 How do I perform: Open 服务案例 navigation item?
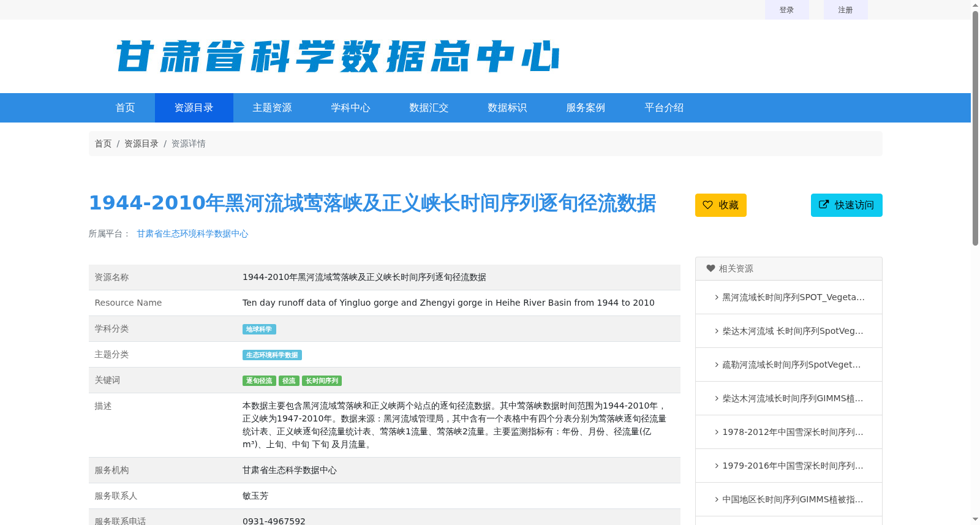[x=586, y=108]
